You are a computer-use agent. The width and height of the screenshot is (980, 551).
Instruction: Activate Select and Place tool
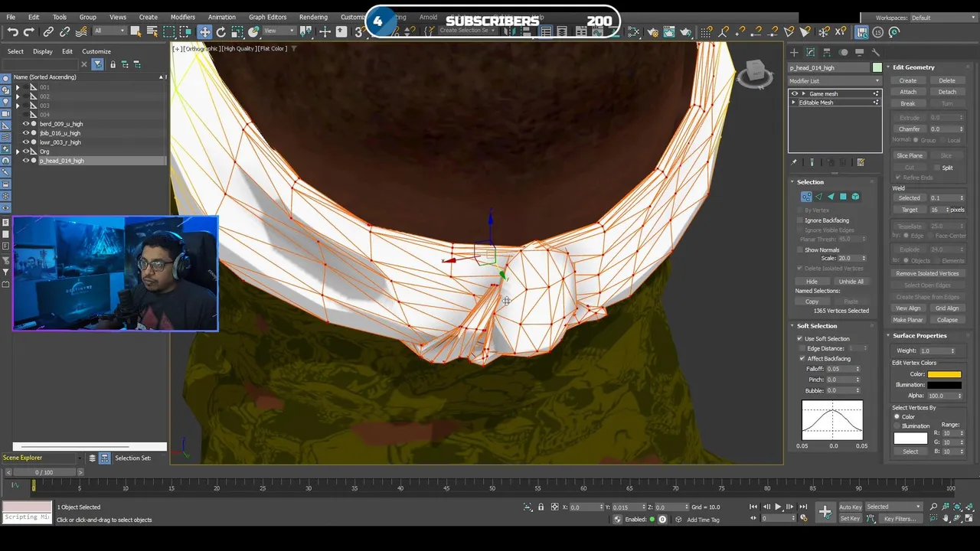[x=254, y=32]
